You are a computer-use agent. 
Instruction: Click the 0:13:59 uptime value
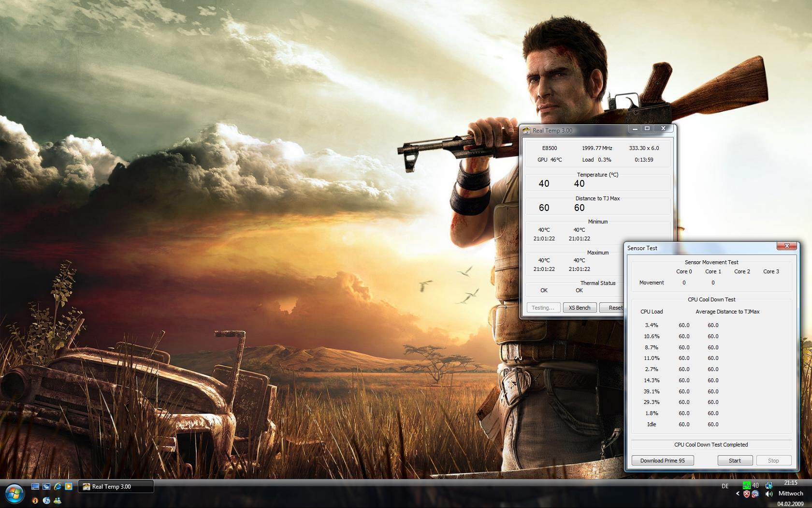click(x=644, y=160)
